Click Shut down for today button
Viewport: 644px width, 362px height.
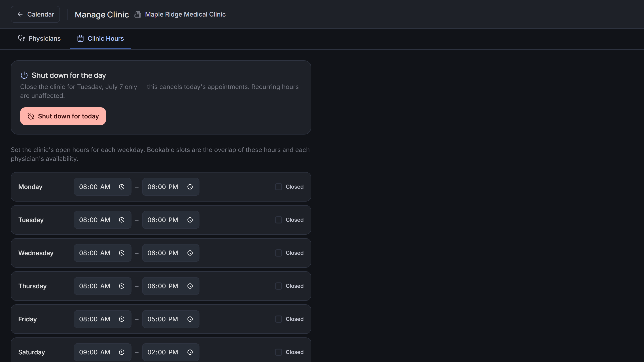click(x=63, y=116)
